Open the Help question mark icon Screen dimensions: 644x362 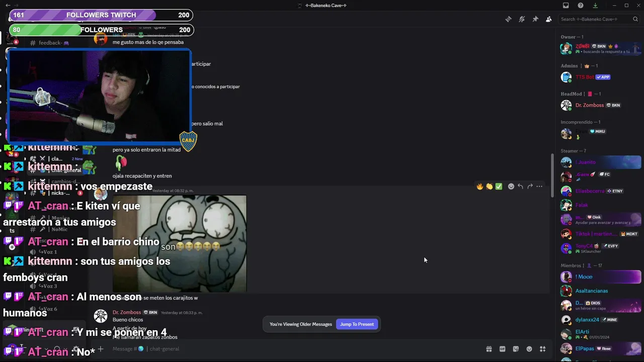pyautogui.click(x=581, y=6)
